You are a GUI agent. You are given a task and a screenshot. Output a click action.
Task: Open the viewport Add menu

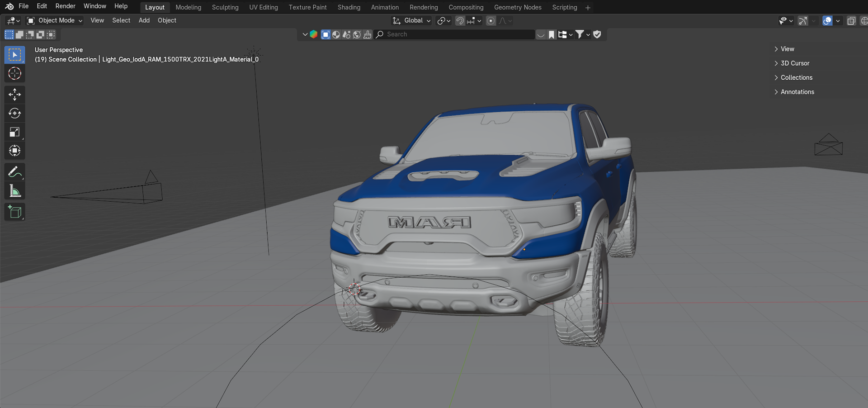click(144, 20)
